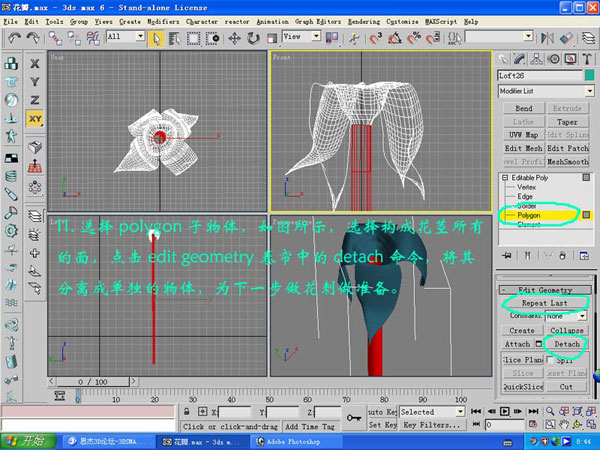Open the Layer Manager icon
This screenshot has height=450, width=600.
pos(589,38)
